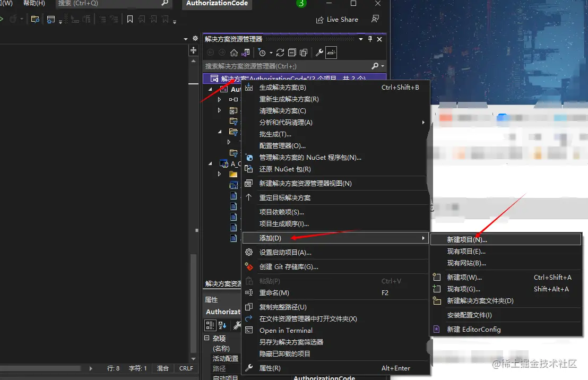Toggle Show All Files in Solution Explorer
This screenshot has height=380, width=588.
pyautogui.click(x=303, y=53)
